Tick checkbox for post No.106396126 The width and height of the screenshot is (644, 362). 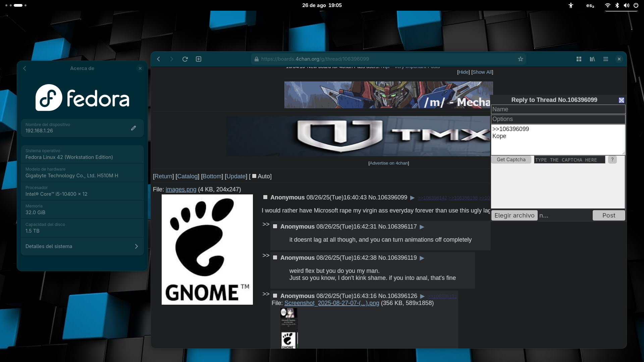tap(275, 296)
